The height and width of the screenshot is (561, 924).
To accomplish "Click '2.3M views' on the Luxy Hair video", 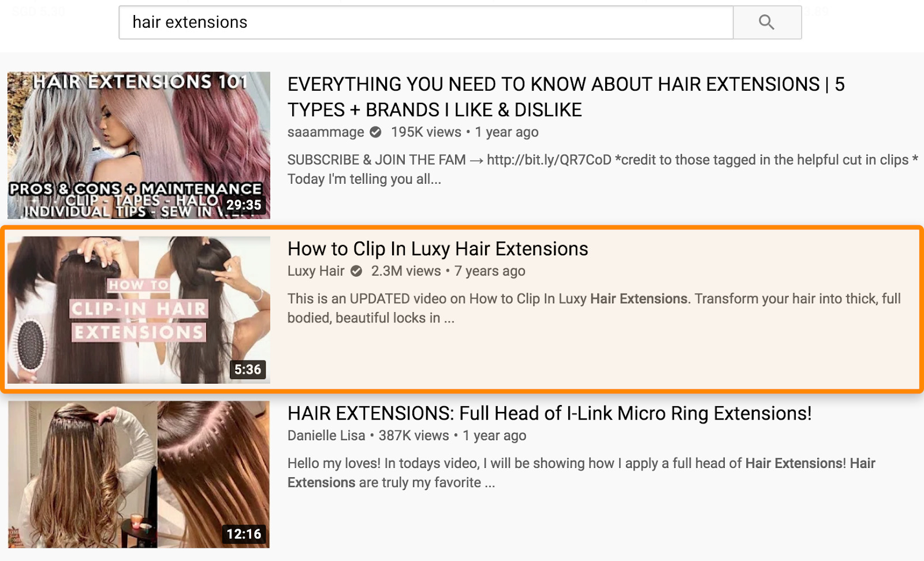I will [405, 270].
